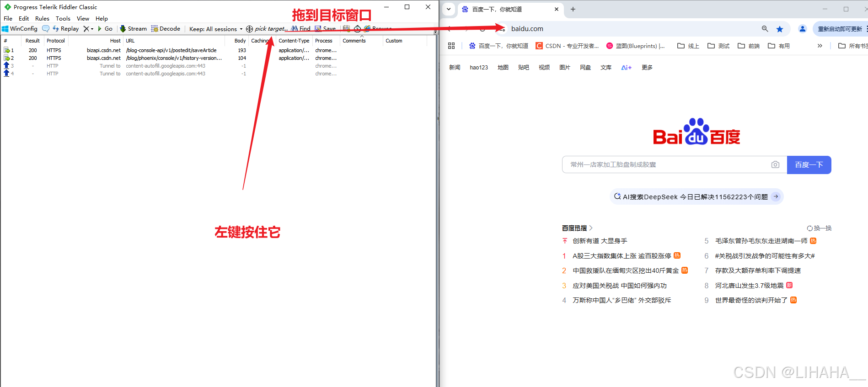Click 换一换 refresh hot search
Viewport: 868px width, 387px height.
point(820,228)
